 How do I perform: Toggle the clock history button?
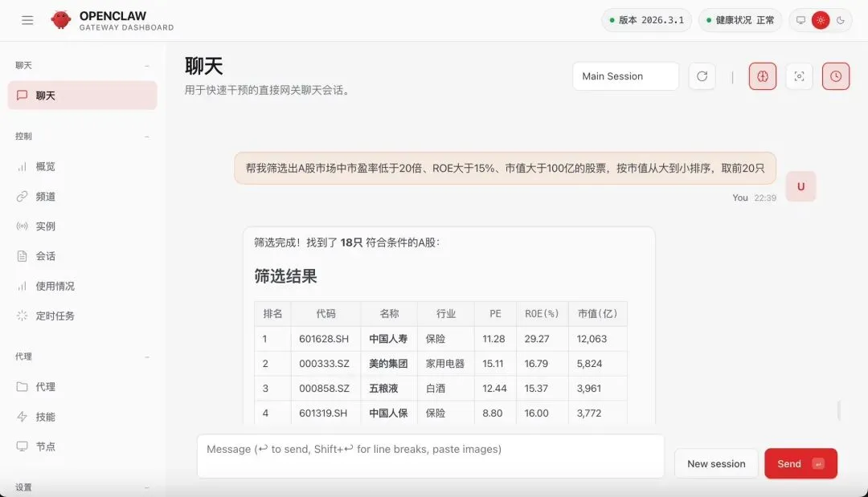pyautogui.click(x=835, y=76)
